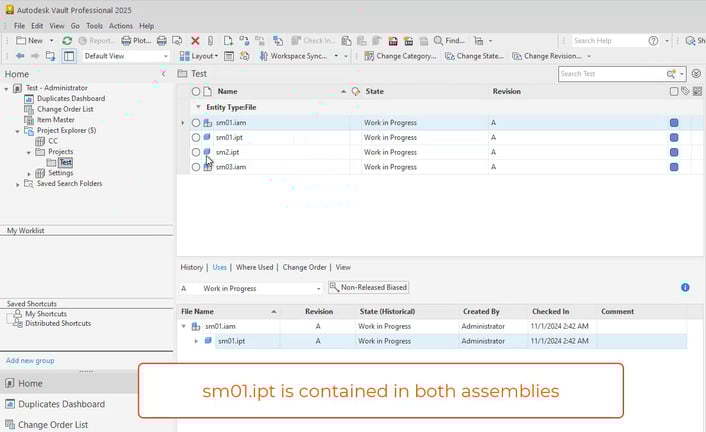This screenshot has width=706, height=432.
Task: Click the Go To Folder icon
Action: [51, 56]
